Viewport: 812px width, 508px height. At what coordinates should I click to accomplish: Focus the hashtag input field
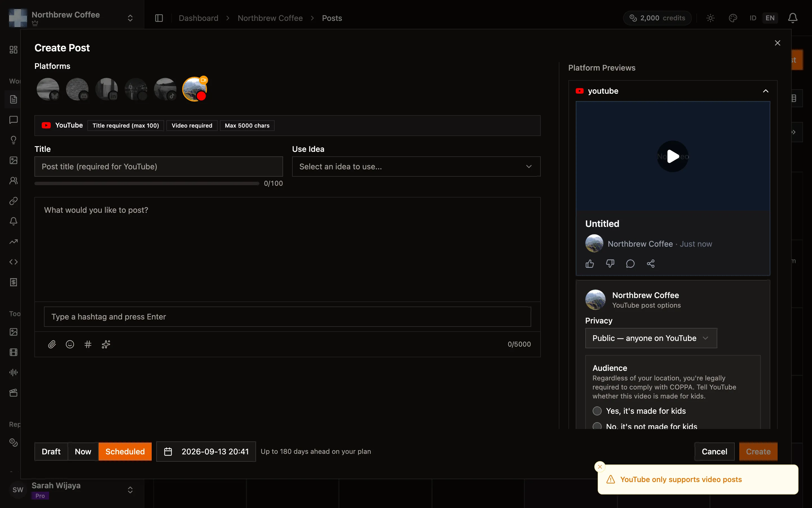(288, 316)
